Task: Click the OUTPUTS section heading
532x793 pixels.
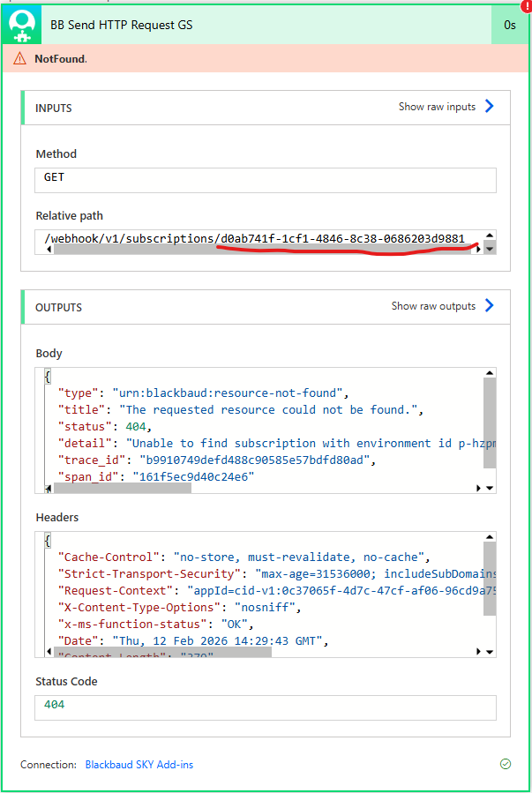Action: pos(58,308)
